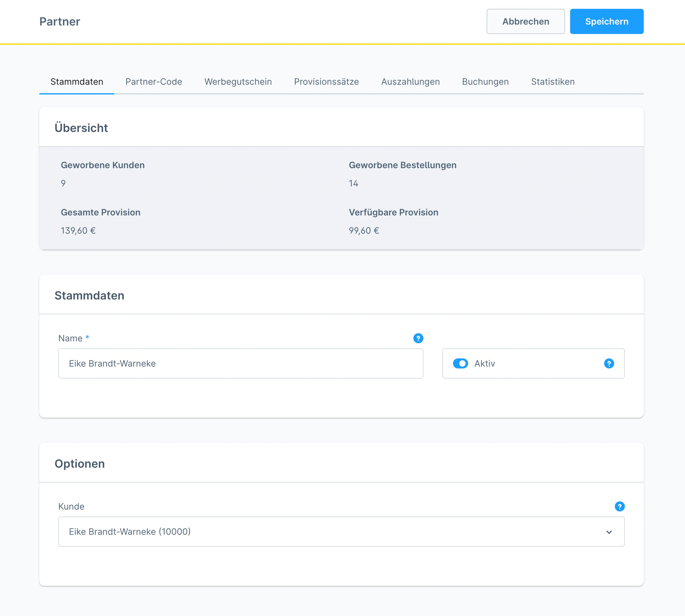Open the Werbegutschein tab
Screen dimensions: 685x616
[x=238, y=82]
